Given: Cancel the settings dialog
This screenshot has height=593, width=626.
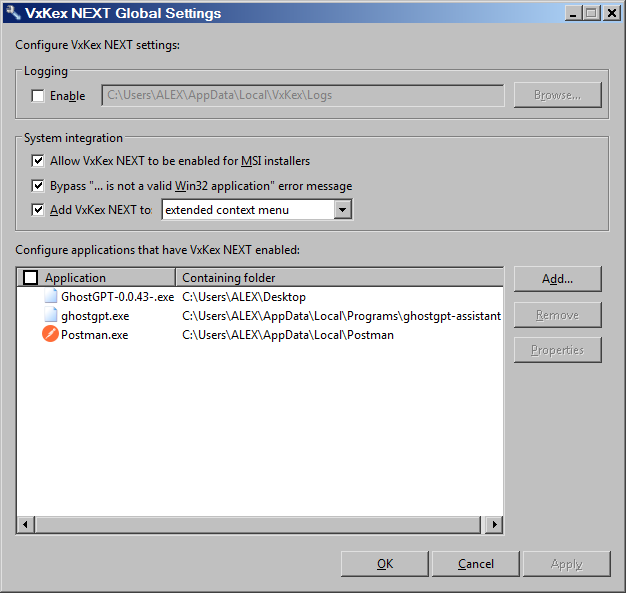Looking at the screenshot, I should [475, 564].
